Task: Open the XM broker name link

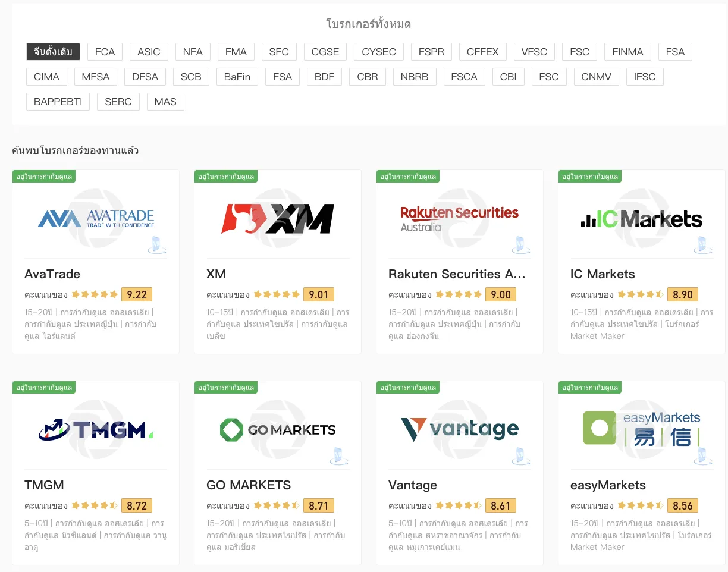Action: 216,274
